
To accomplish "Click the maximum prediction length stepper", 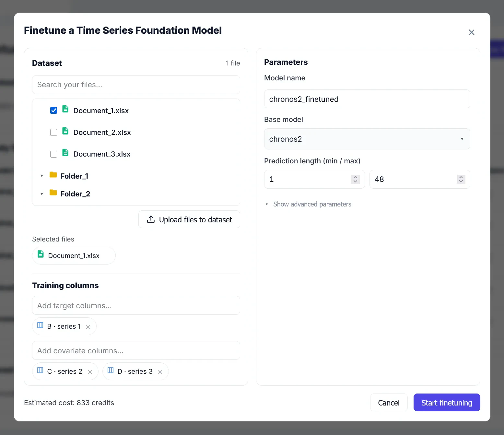I will 461,179.
